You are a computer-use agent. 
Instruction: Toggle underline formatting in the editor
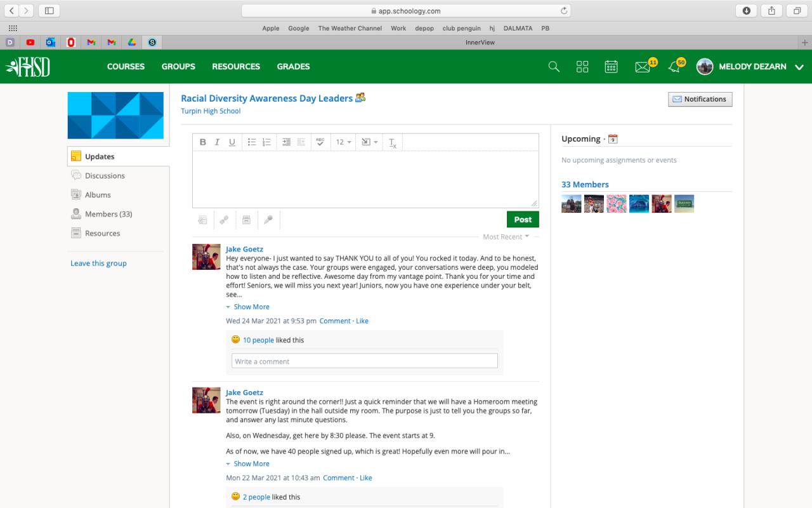[232, 142]
